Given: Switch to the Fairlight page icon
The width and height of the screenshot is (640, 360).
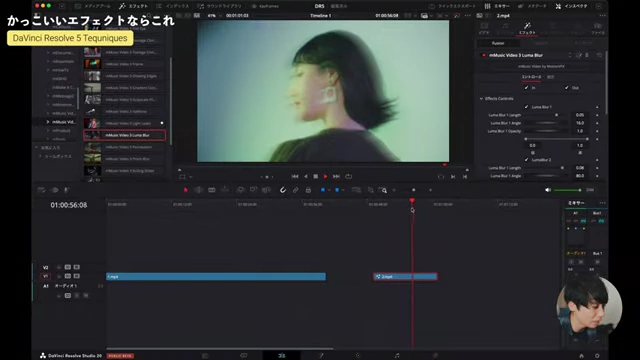Looking at the screenshot, I should pyautogui.click(x=397, y=356).
